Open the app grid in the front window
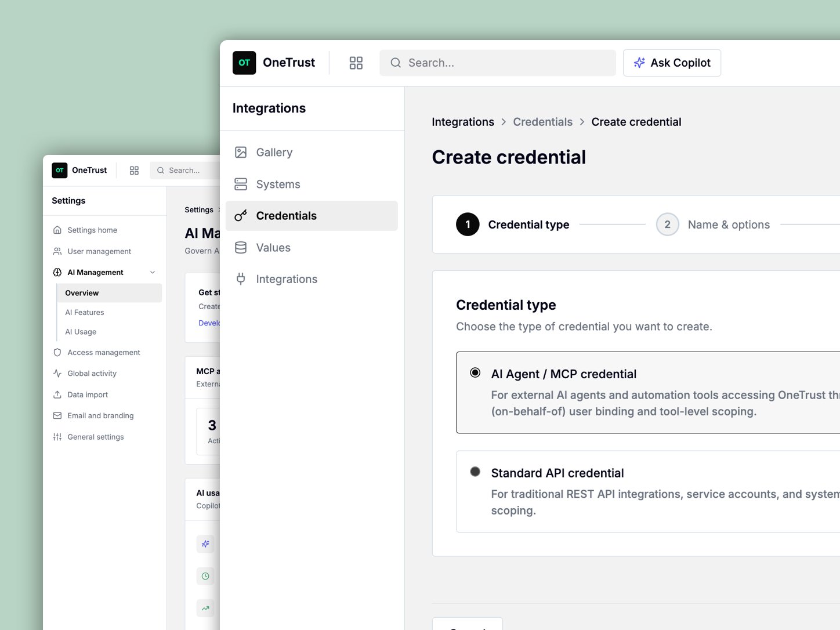Image resolution: width=840 pixels, height=630 pixels. click(356, 63)
